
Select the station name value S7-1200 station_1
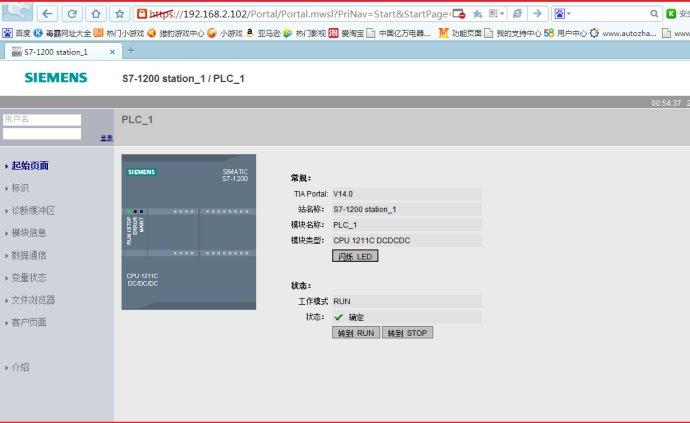[x=365, y=210]
